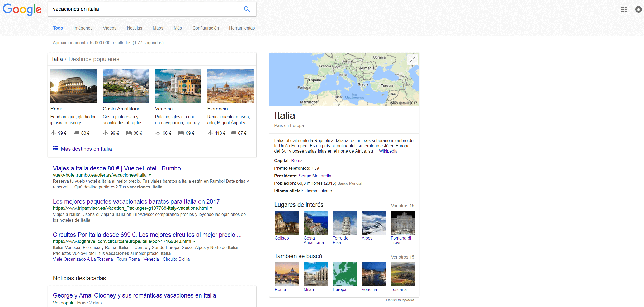Viewport: 644px width, 307px height.
Task: Click Venecia sitelink under logitravel result
Action: click(151, 259)
